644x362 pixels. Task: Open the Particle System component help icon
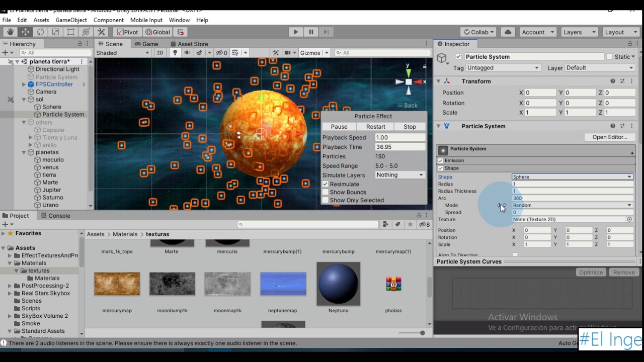613,126
